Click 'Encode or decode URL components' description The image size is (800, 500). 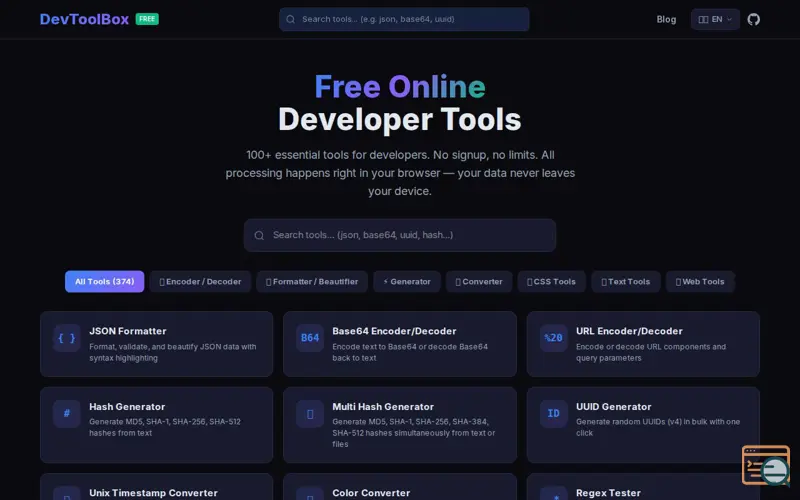tap(651, 352)
